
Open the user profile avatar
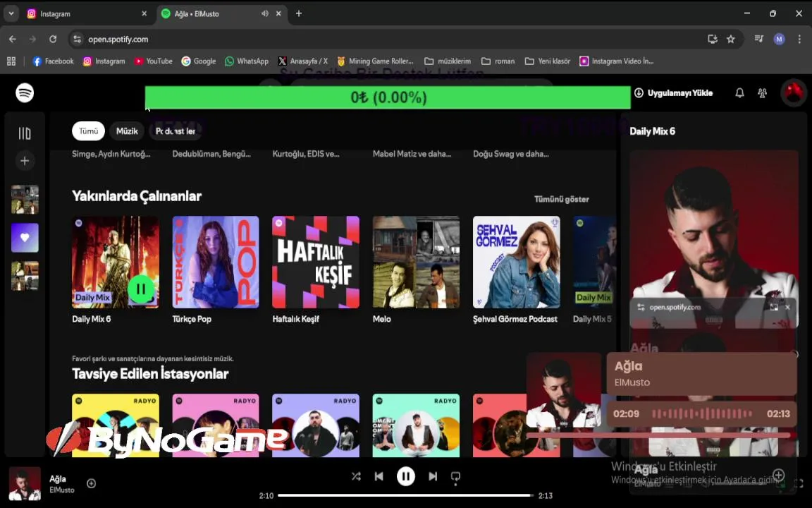(794, 93)
